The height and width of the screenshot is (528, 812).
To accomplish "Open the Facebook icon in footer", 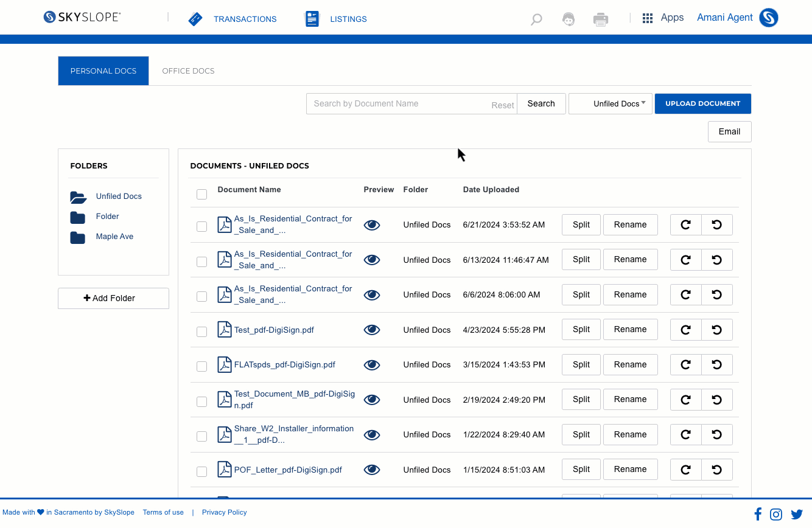I will pos(758,514).
